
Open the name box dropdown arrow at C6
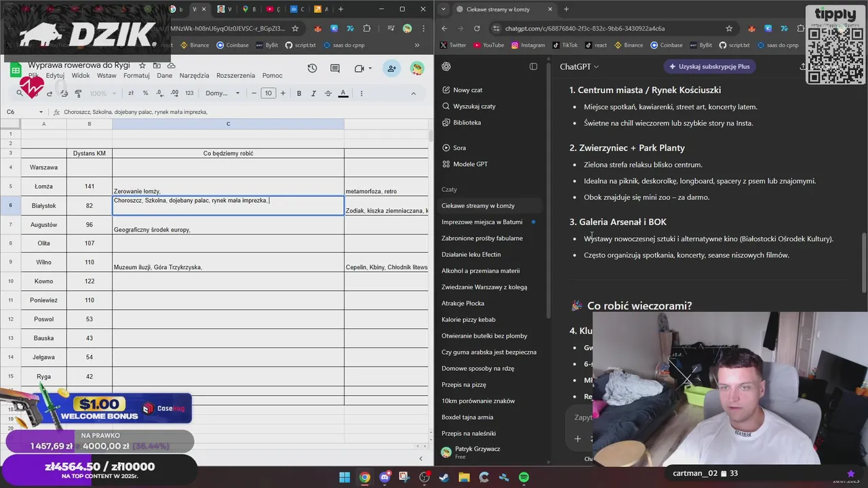[41, 112]
